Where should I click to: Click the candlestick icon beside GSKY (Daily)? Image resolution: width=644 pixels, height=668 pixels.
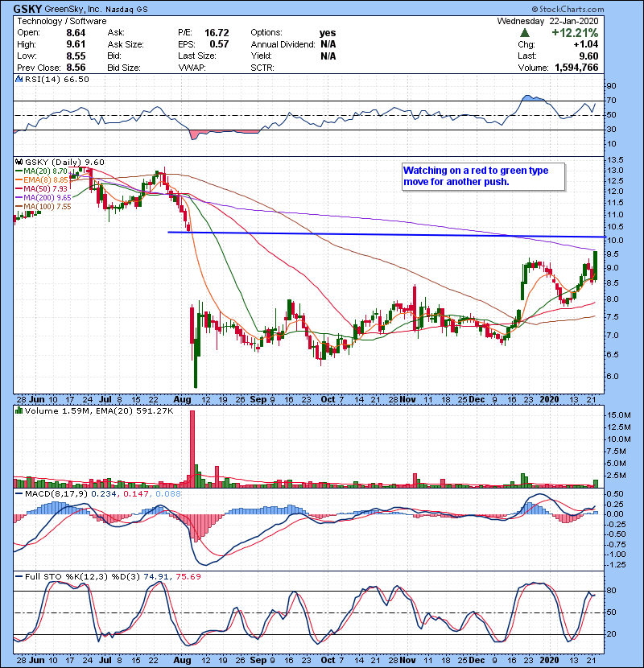[19, 163]
